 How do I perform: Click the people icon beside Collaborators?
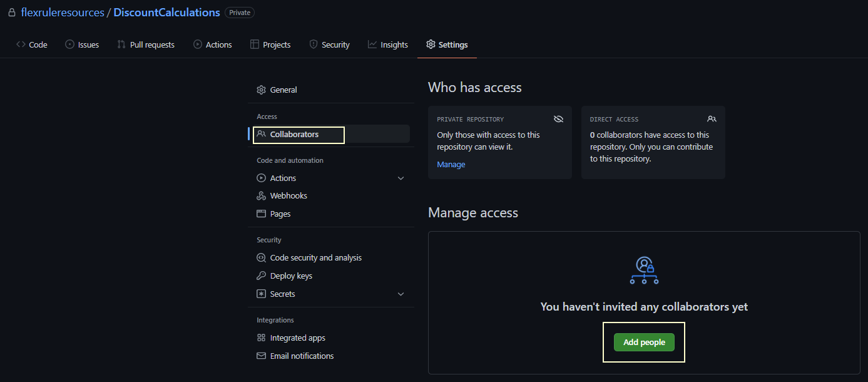[x=262, y=134]
